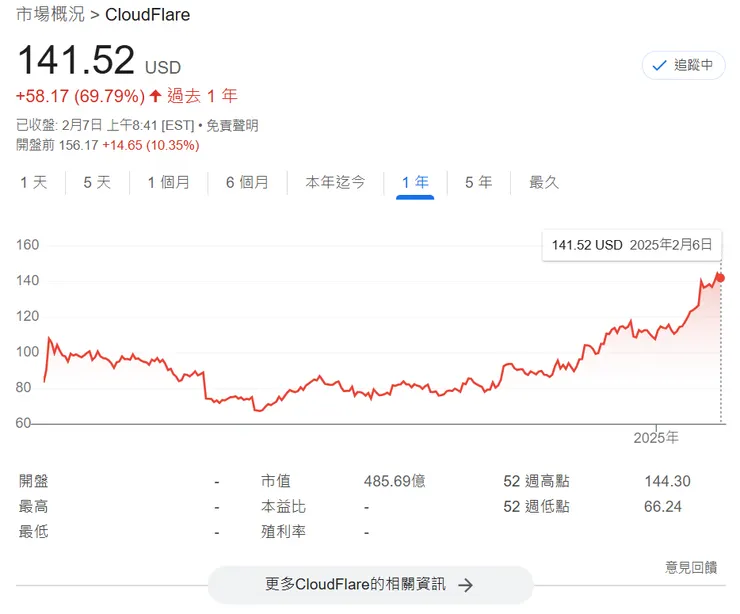740x614 pixels.
Task: Open the 免責聲明 disclaimer link
Action: coord(232,126)
